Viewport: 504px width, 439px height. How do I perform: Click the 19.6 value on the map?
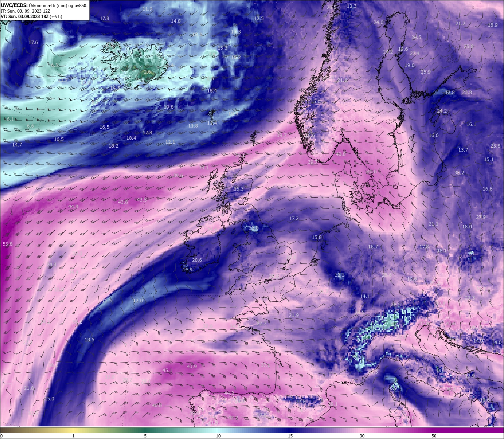click(x=403, y=49)
